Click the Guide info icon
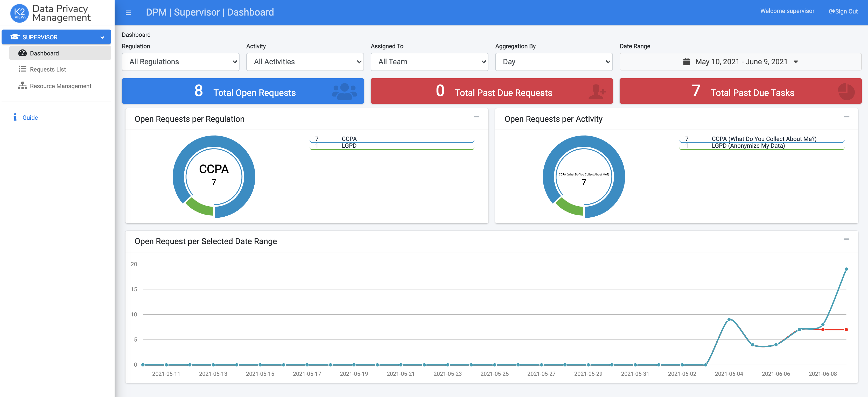 pyautogui.click(x=15, y=117)
